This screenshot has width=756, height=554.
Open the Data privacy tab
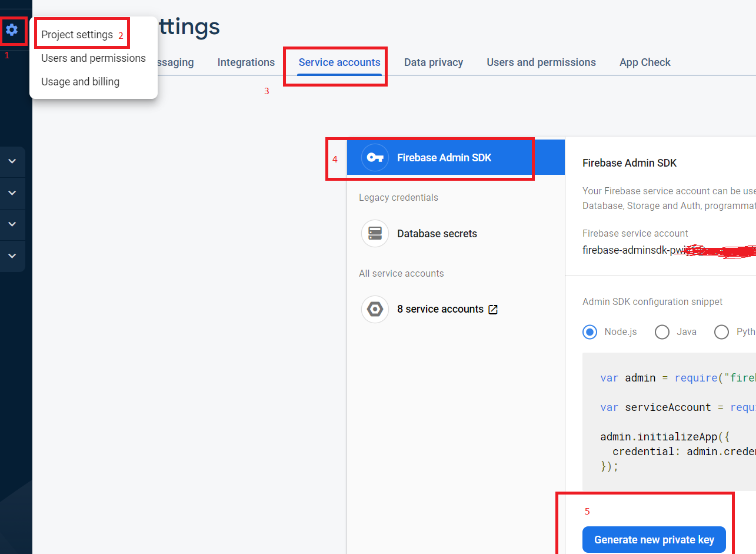pyautogui.click(x=434, y=62)
